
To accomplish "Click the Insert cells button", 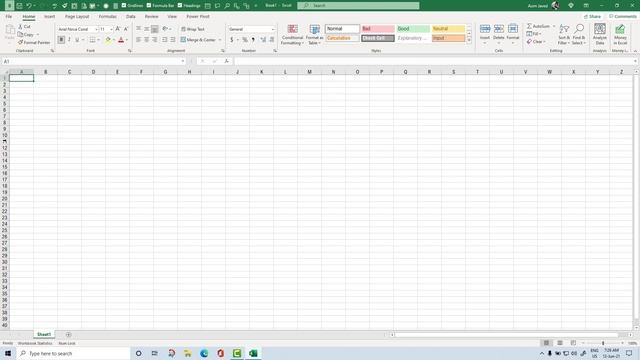I will click(x=485, y=34).
